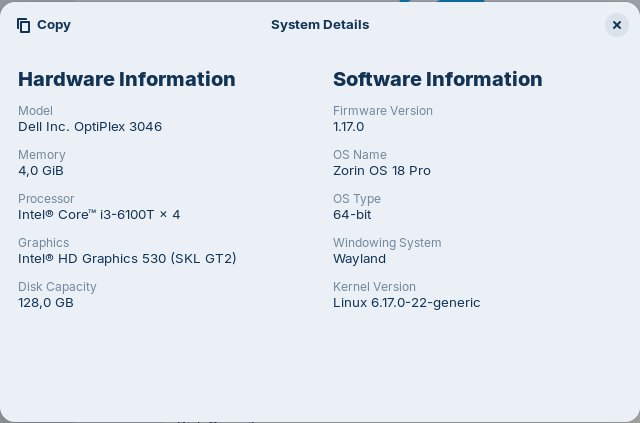The width and height of the screenshot is (640, 423).
Task: Click the Intel Core i3-6100T processor value
Action: [99, 215]
